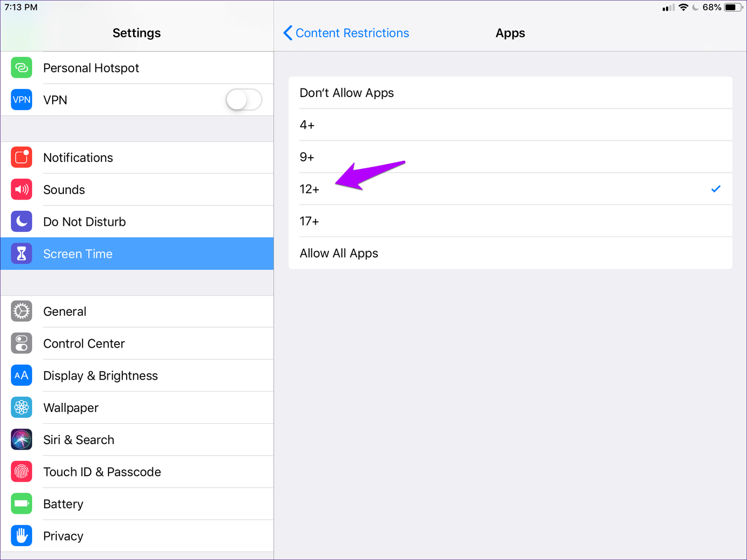Tap the Content Restrictions back link
This screenshot has width=747, height=560.
352,33
